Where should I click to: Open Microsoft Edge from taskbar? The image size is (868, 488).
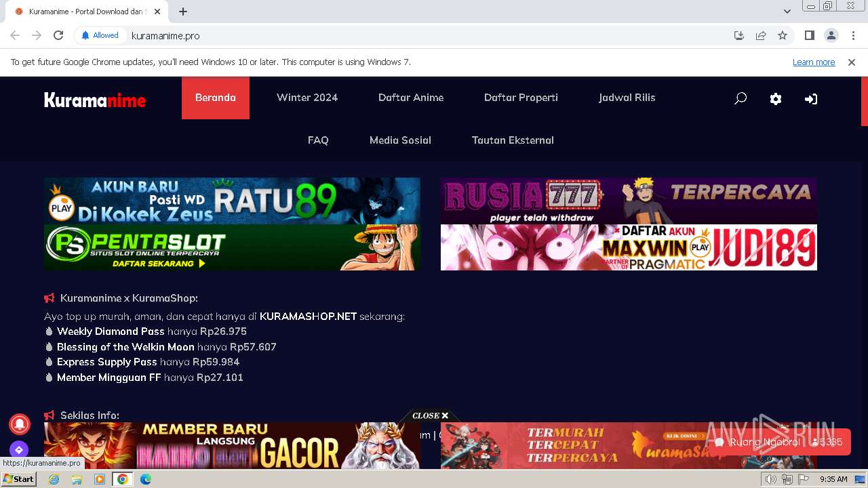[146, 479]
